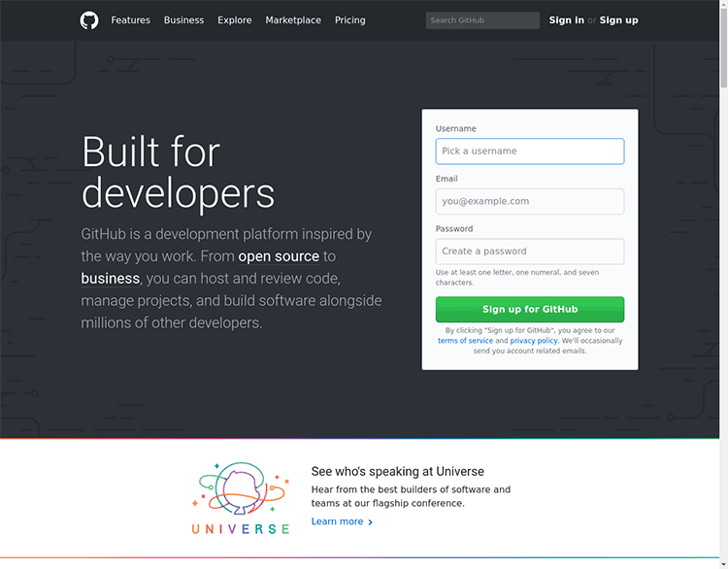This screenshot has height=569, width=728.
Task: Follow the open source link
Action: click(279, 256)
